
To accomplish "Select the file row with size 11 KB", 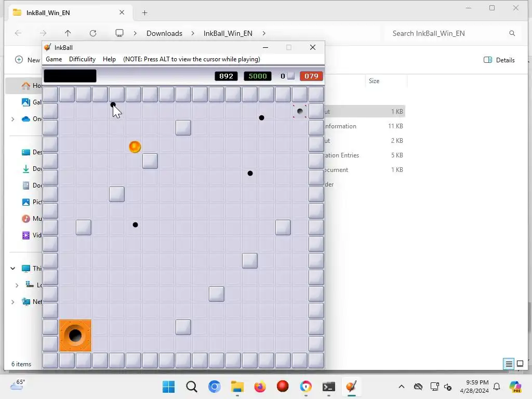I will (x=365, y=126).
